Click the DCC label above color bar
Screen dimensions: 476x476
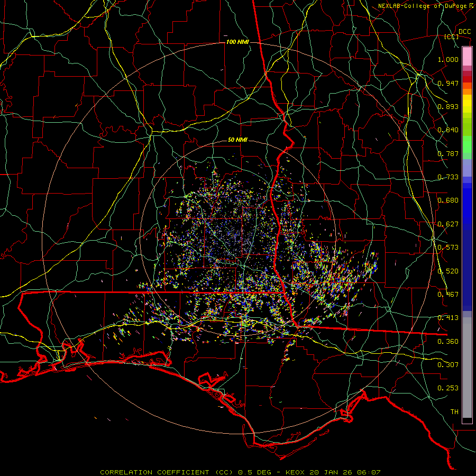464,32
